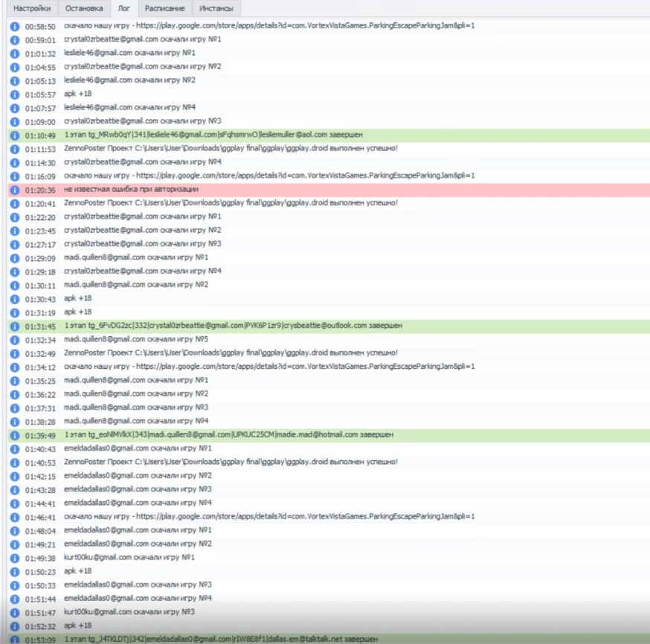Open the Настройки tab
The image size is (650, 644).
point(32,8)
